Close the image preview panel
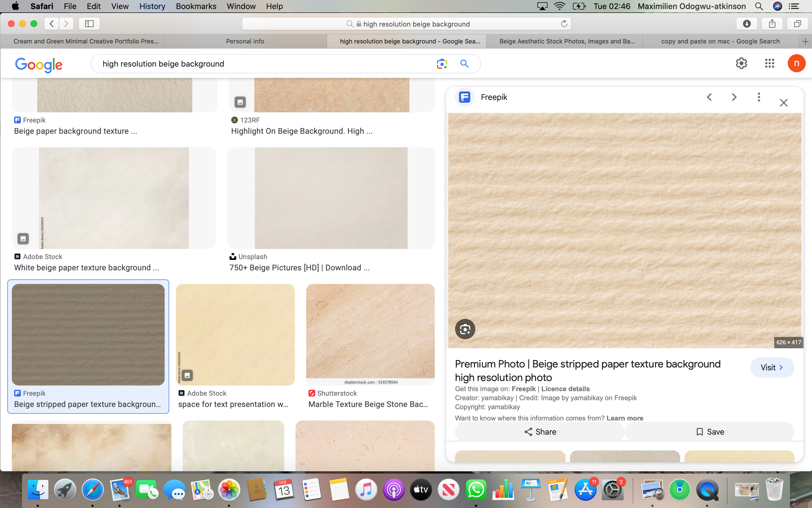The height and width of the screenshot is (508, 812). (x=784, y=102)
